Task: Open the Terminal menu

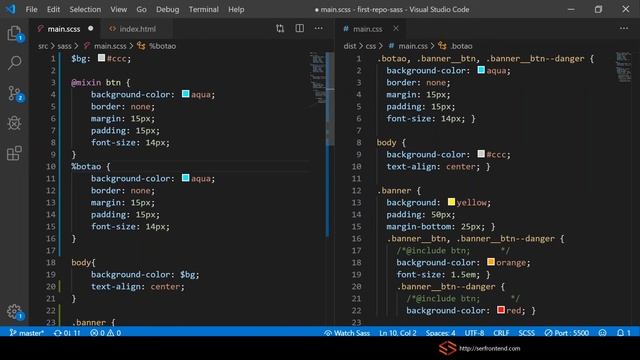Action: point(203,9)
